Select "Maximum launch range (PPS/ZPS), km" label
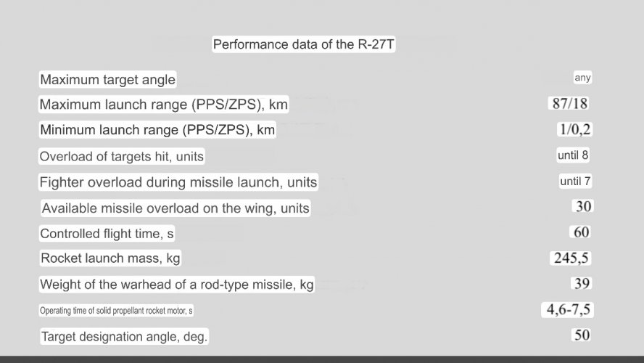644x363 pixels. (x=163, y=105)
